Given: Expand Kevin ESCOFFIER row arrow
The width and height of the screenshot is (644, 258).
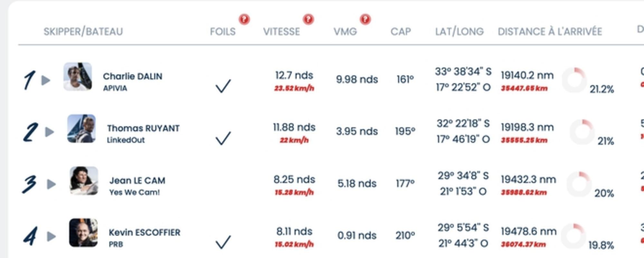Looking at the screenshot, I should [x=51, y=236].
